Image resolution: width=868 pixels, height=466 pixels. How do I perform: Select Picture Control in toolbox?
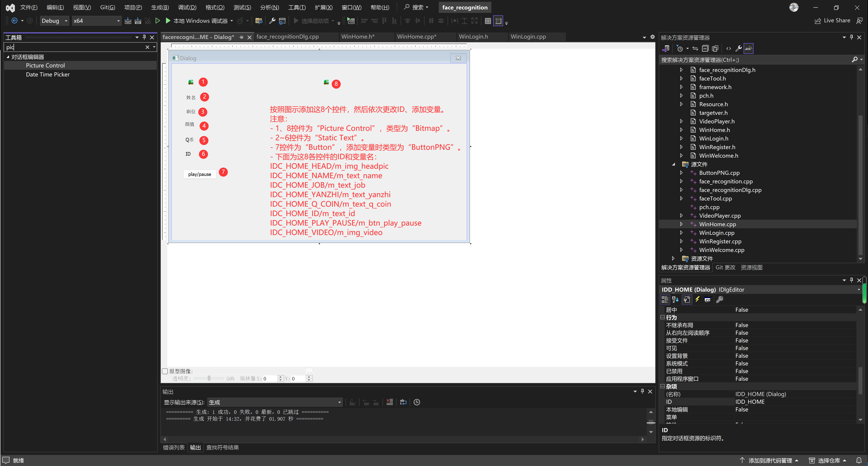click(x=45, y=65)
